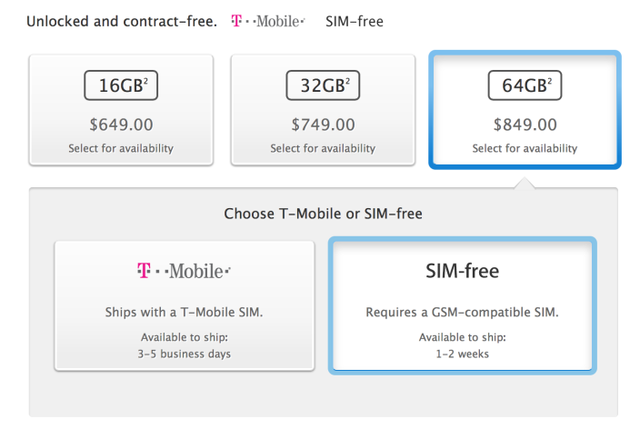Select the 64GB model for $849.00
The image size is (640, 439).
tap(524, 110)
